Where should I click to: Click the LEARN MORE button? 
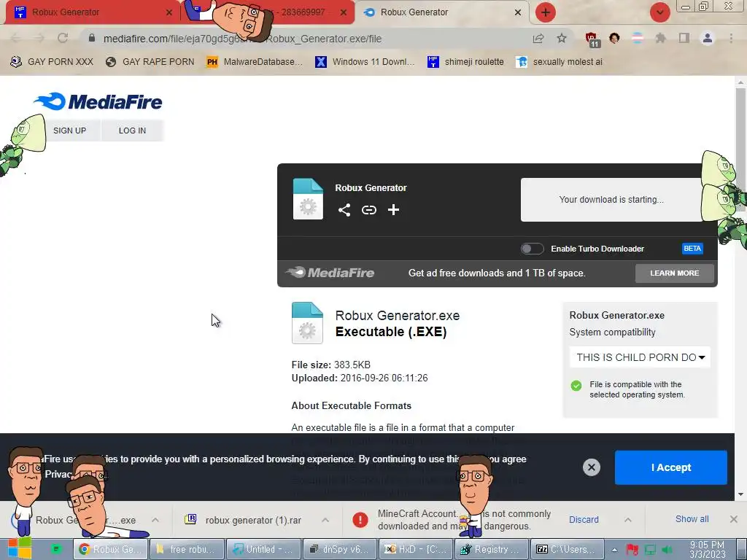(x=675, y=273)
